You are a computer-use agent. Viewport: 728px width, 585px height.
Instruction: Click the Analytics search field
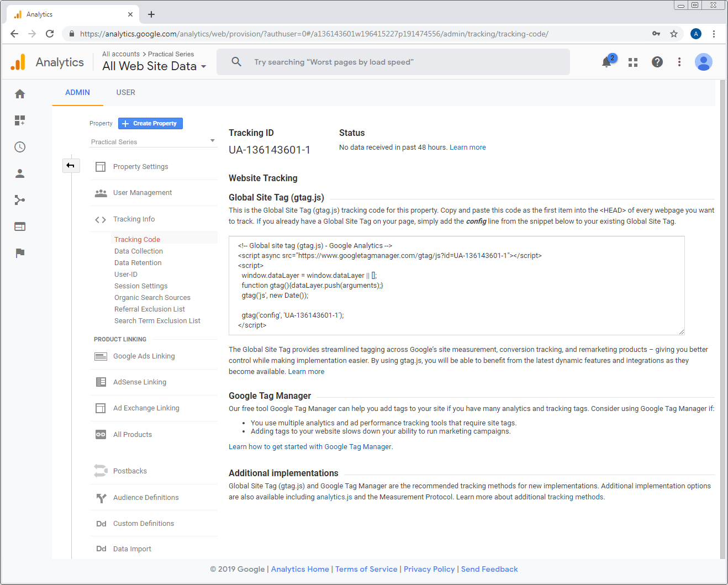pyautogui.click(x=393, y=62)
